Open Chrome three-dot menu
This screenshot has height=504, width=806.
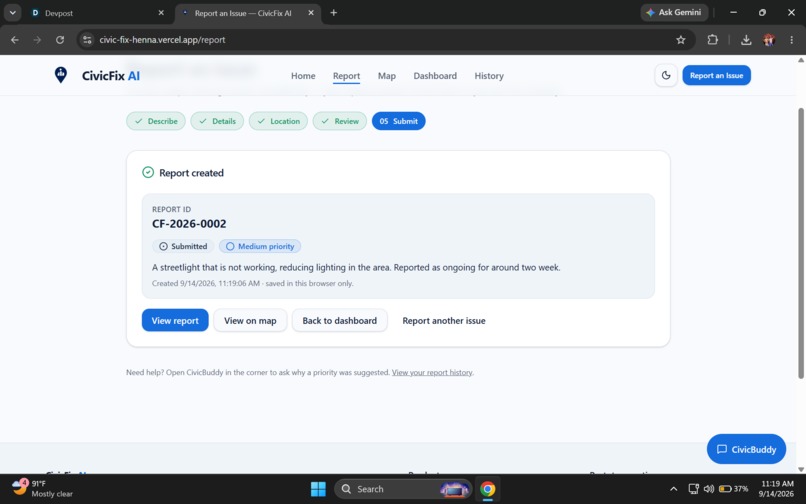click(792, 40)
